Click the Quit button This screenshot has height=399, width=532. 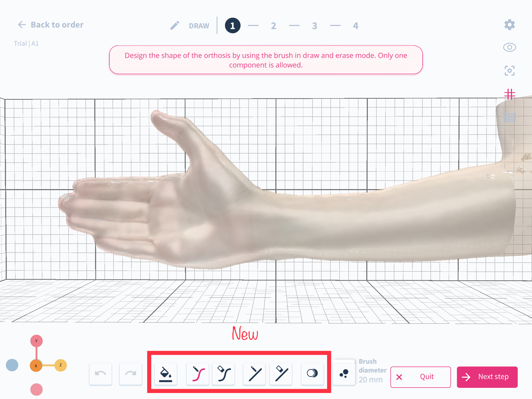(421, 377)
